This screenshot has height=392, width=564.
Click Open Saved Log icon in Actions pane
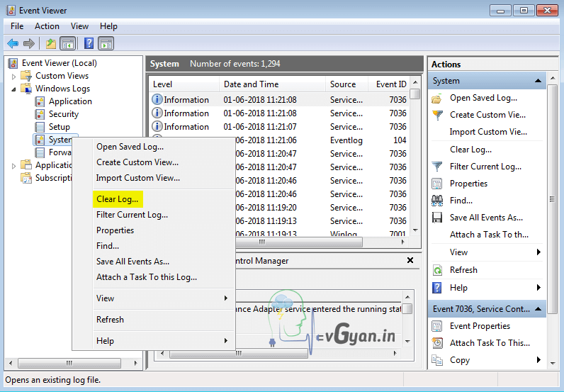pyautogui.click(x=437, y=99)
